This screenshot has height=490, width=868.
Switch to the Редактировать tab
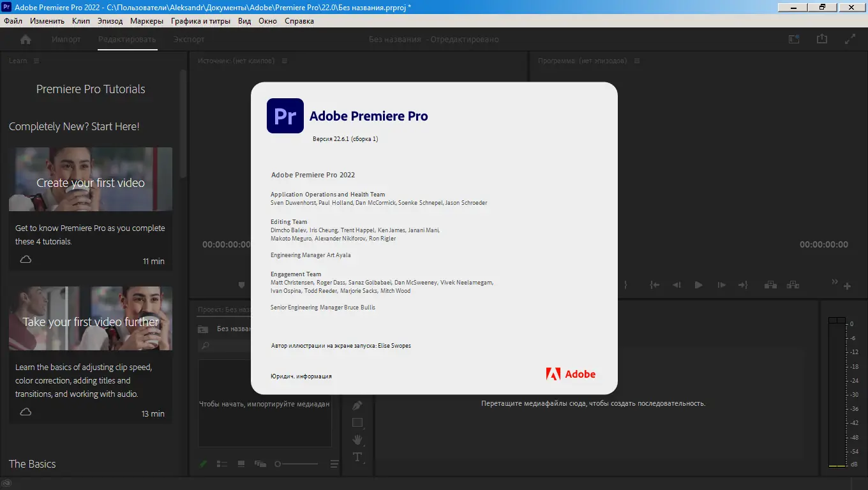click(x=128, y=40)
